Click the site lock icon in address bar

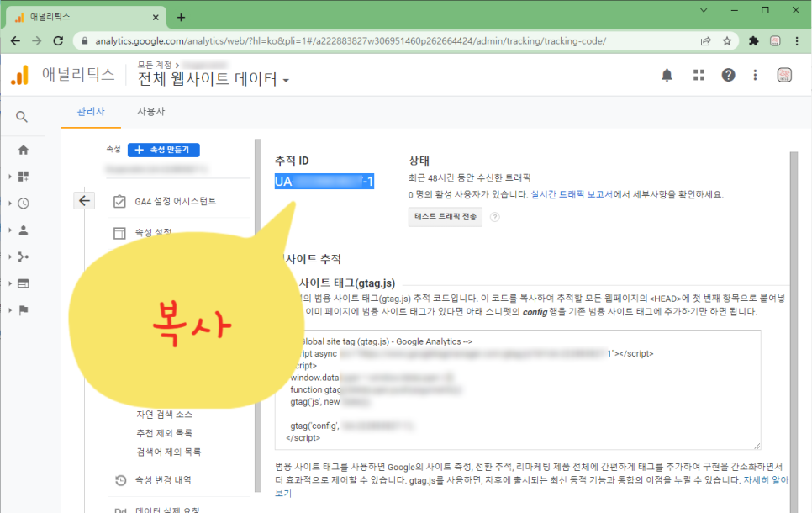84,41
